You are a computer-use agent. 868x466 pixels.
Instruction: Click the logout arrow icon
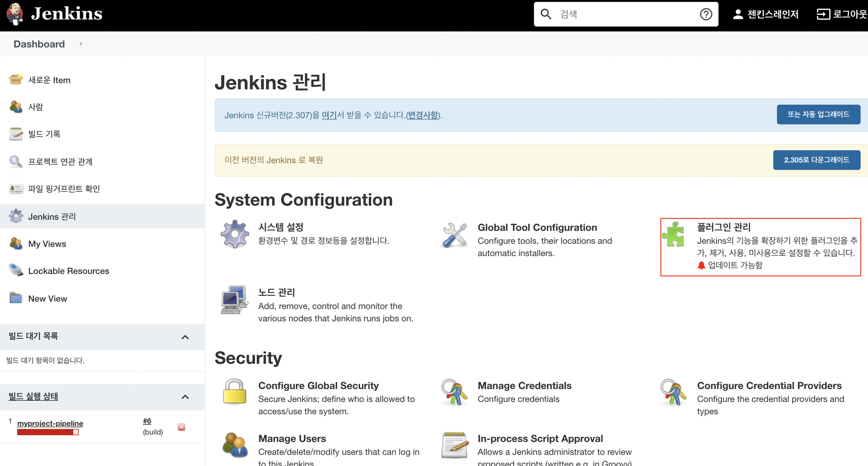coord(823,14)
